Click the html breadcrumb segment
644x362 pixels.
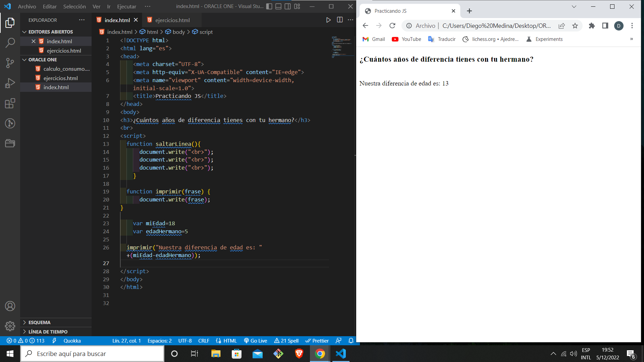point(149,32)
